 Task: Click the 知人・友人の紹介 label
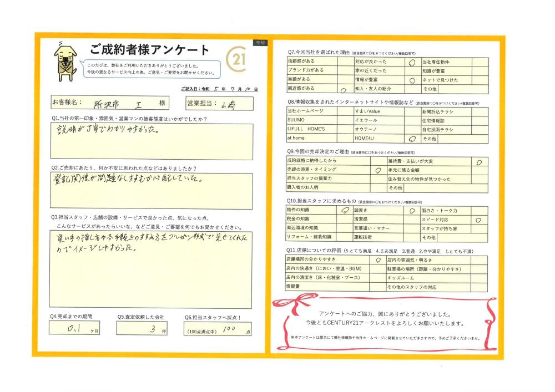[x=373, y=89]
